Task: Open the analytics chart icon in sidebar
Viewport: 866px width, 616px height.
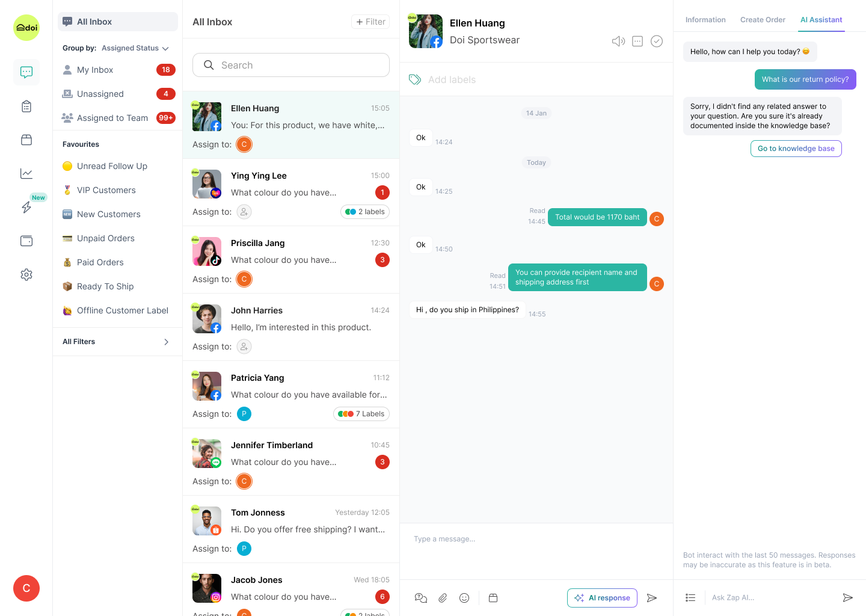Action: coord(26,173)
